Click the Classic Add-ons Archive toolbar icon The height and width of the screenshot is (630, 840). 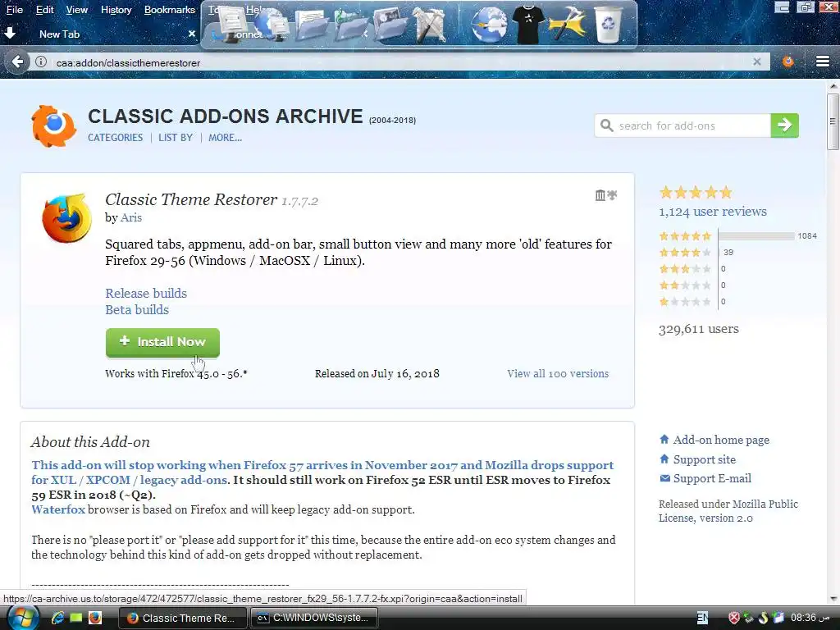(x=788, y=62)
